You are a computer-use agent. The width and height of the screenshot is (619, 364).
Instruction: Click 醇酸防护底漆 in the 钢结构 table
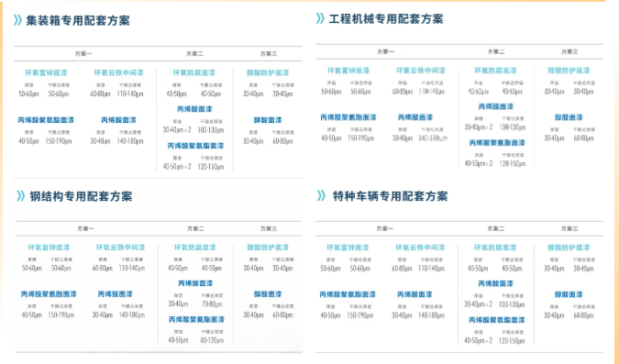(268, 248)
